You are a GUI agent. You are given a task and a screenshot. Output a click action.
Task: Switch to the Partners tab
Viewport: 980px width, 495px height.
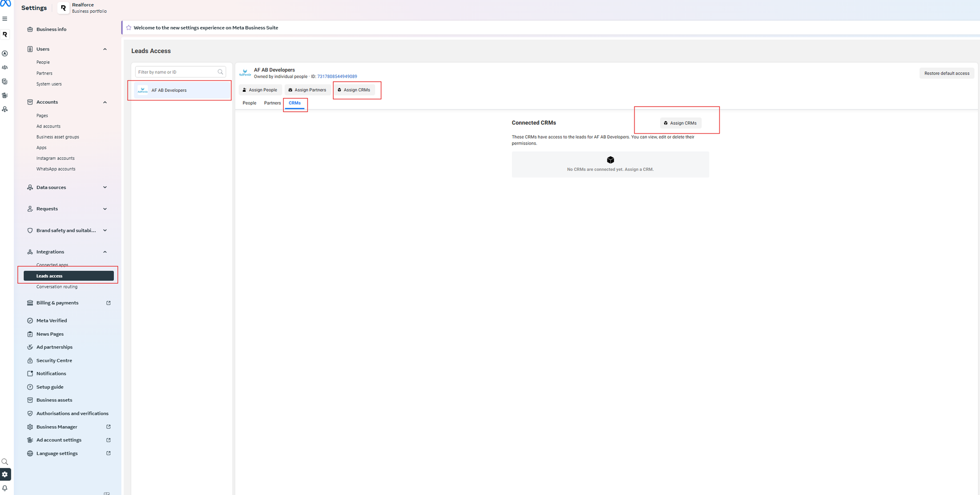pyautogui.click(x=273, y=103)
